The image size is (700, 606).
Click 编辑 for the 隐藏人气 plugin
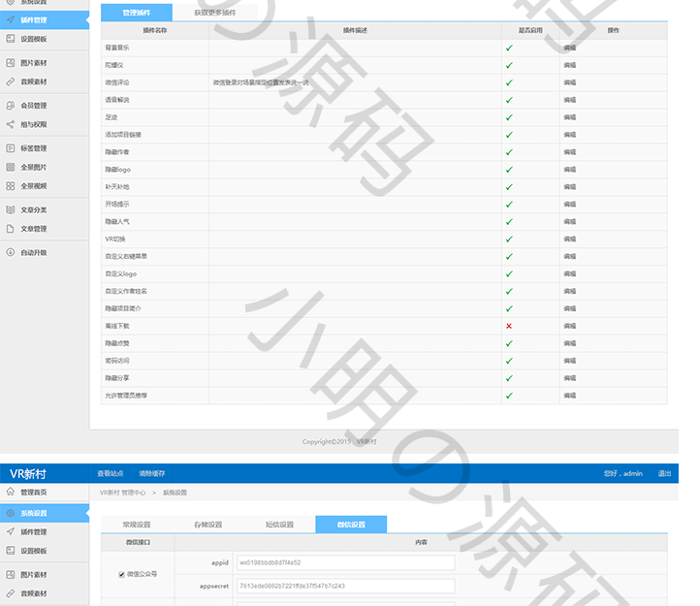tap(570, 222)
